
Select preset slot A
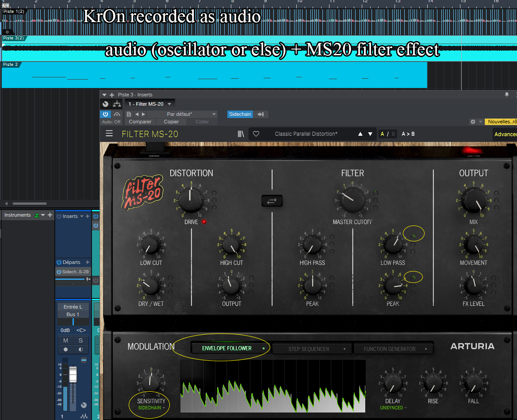(x=382, y=134)
